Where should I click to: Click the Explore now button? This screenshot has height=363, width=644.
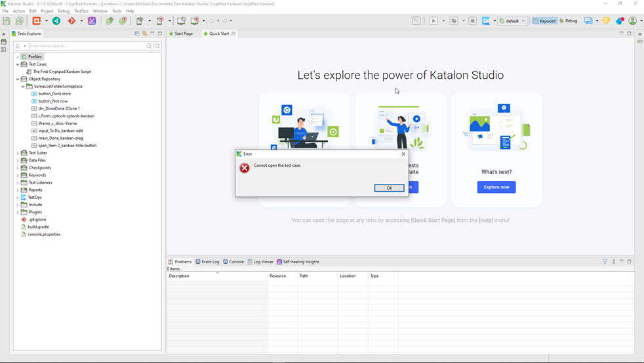point(496,187)
